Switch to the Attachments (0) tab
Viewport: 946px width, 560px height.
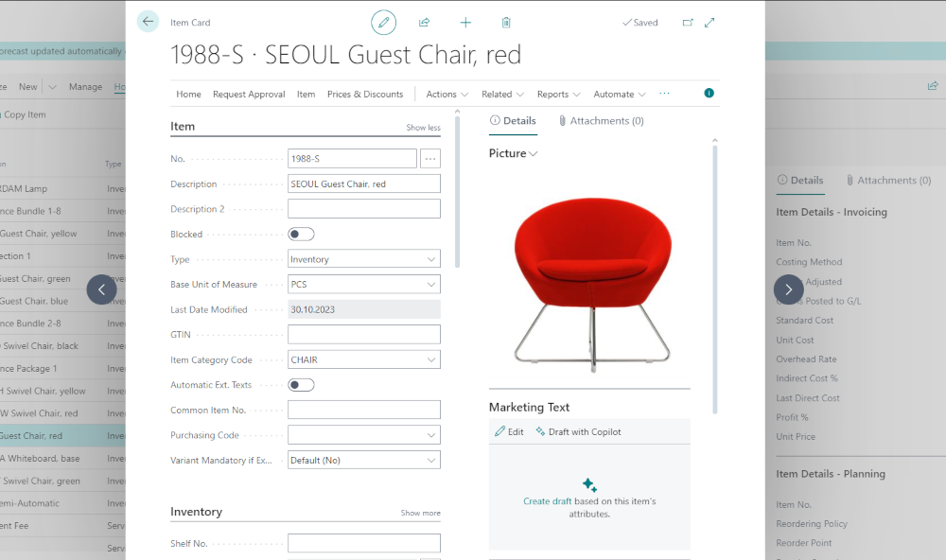pyautogui.click(x=603, y=121)
